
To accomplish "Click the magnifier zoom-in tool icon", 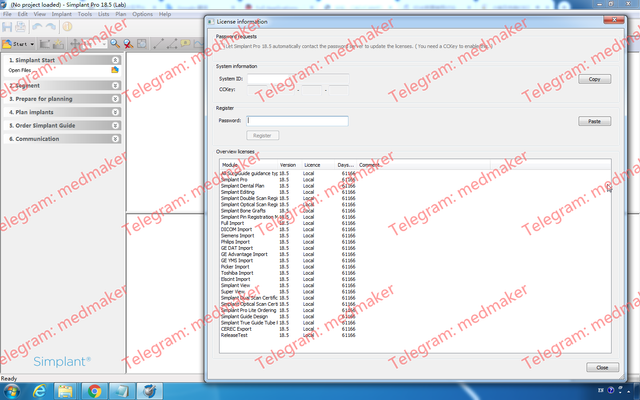I will click(115, 44).
